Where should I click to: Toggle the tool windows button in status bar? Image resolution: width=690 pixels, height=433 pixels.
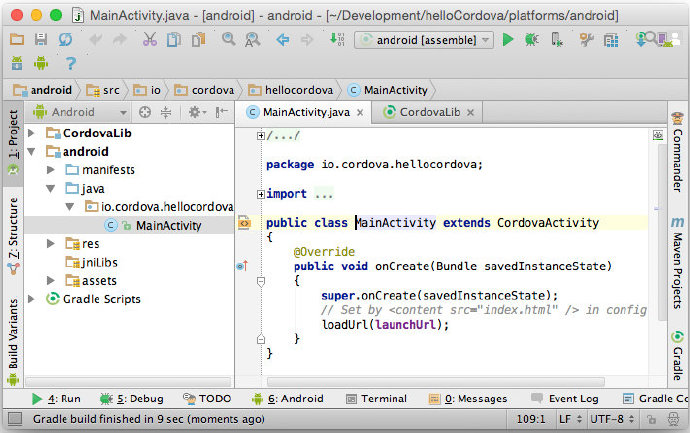(15, 418)
